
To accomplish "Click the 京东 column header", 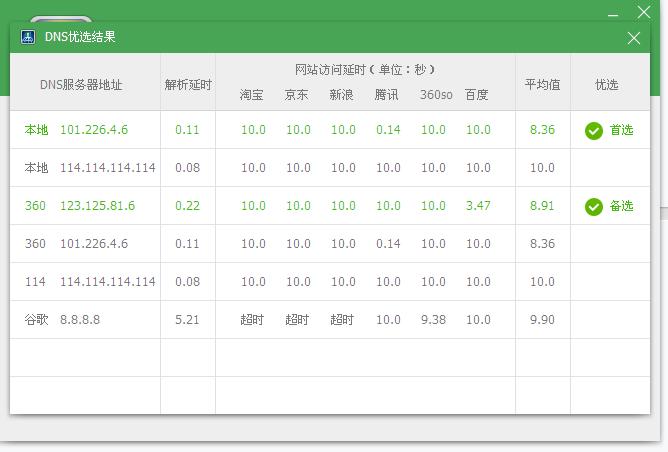I will 297,94.
